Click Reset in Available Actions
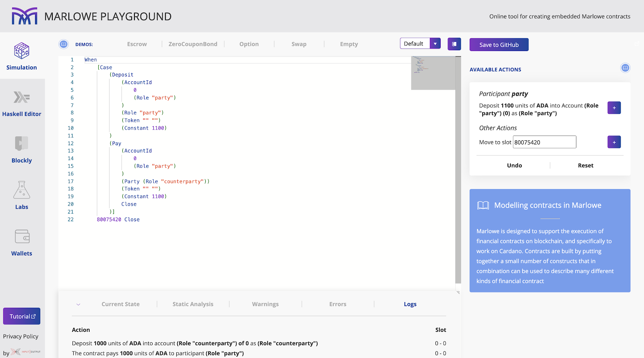The height and width of the screenshot is (358, 644). point(586,165)
